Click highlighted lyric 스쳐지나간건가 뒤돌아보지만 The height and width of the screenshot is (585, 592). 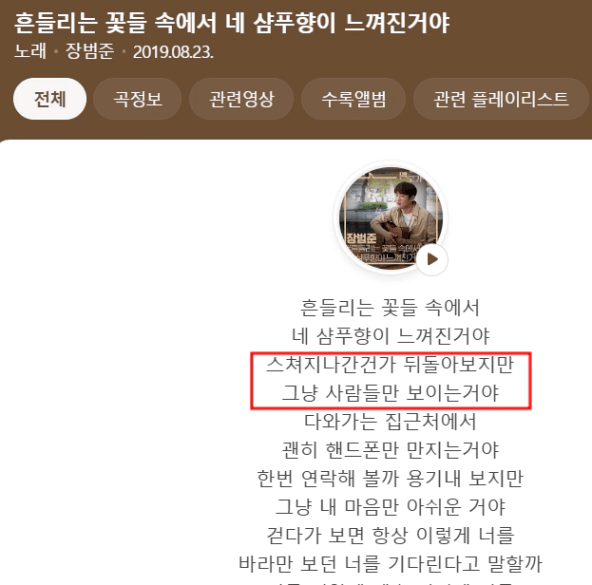390,364
